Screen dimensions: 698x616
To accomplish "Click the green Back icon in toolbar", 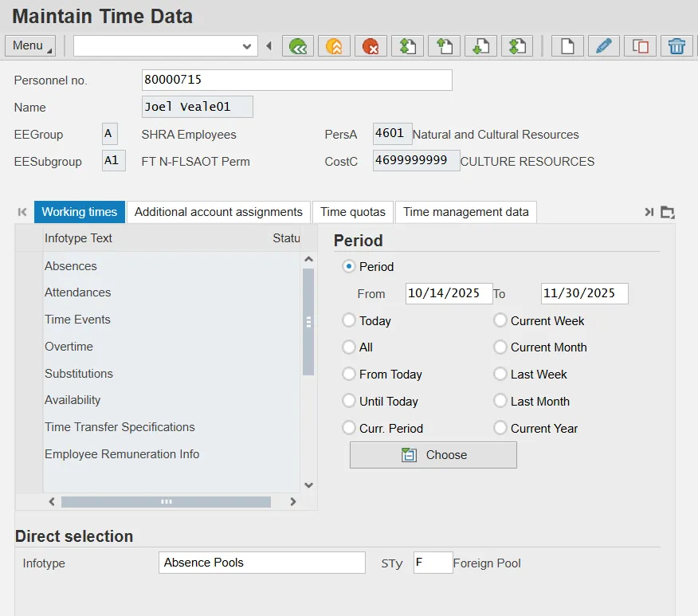I will coord(298,46).
